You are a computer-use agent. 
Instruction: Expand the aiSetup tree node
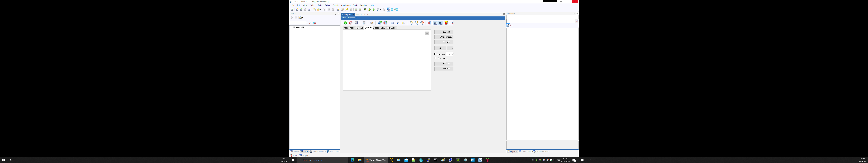291,27
